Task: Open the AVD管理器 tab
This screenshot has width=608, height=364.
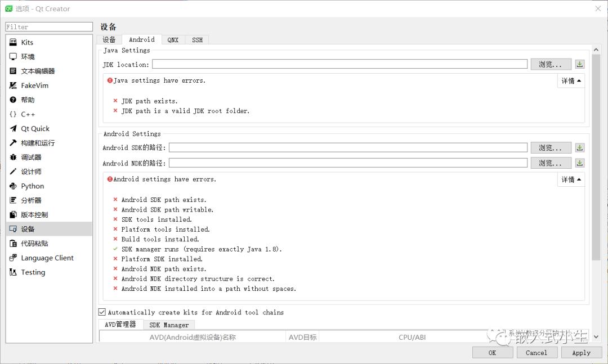Action: 120,325
